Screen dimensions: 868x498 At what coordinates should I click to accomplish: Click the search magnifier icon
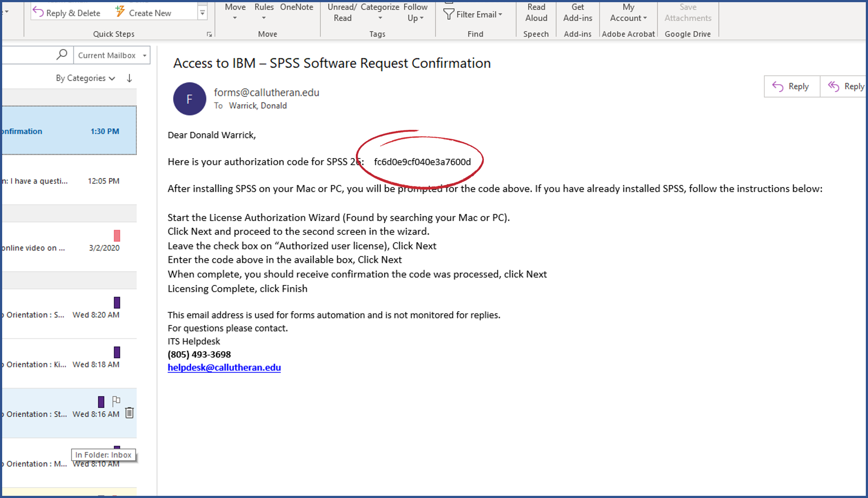[x=62, y=55]
